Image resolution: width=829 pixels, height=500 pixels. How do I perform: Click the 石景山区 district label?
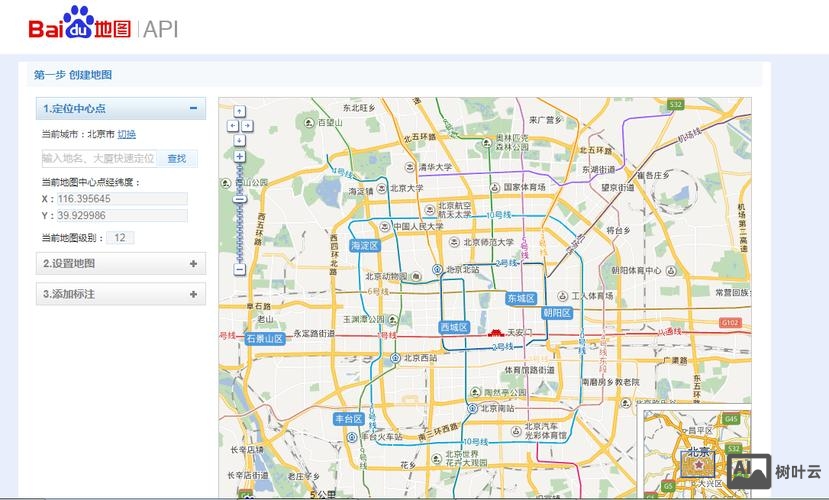pyautogui.click(x=265, y=339)
